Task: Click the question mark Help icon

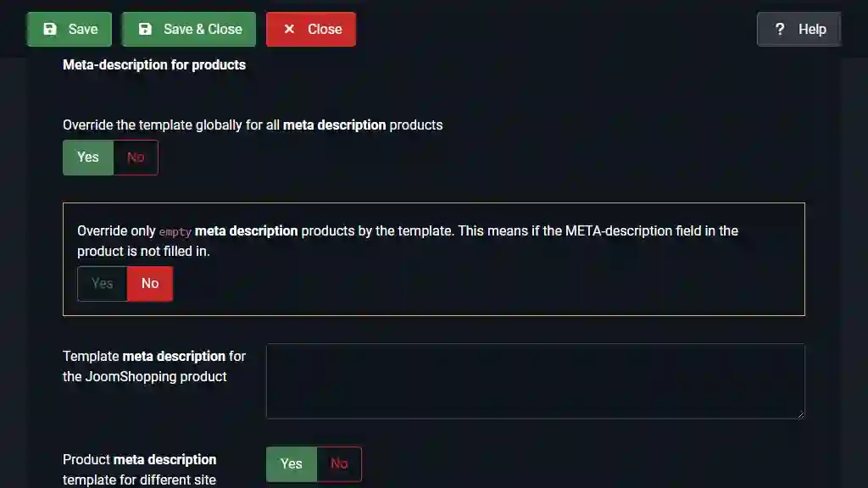Action: pyautogui.click(x=780, y=29)
